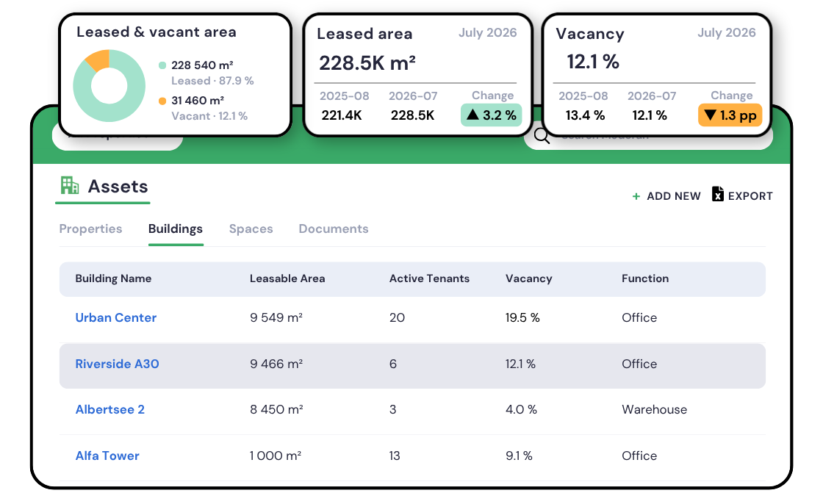Click the green up-triangle change badge
Screen dimensions: 823x504
click(x=492, y=115)
